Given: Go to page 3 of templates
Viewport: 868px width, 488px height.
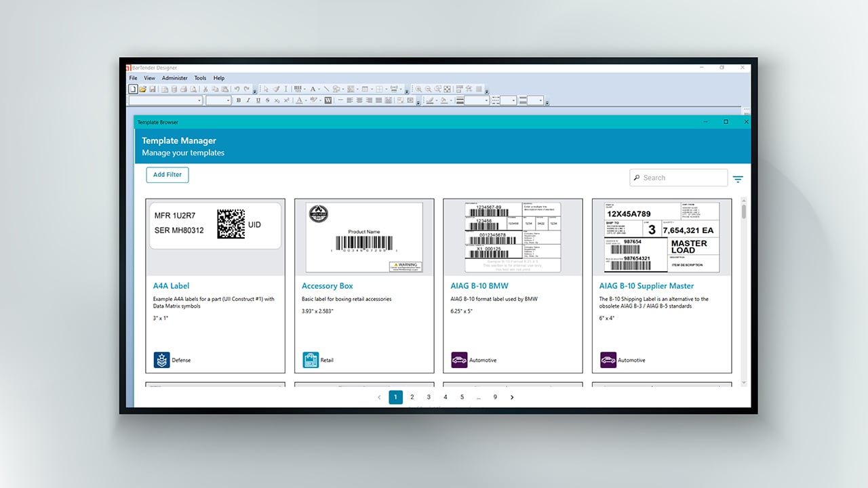Looking at the screenshot, I should 429,397.
